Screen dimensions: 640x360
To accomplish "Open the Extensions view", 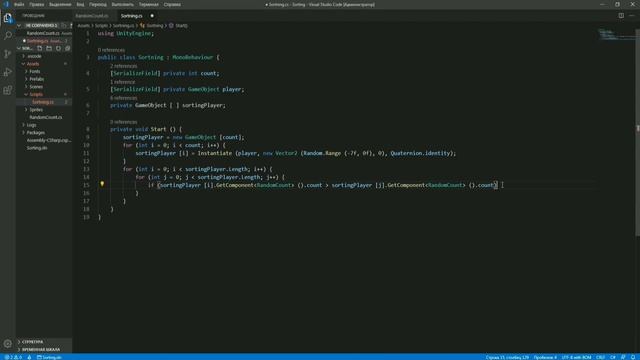I will coord(7,90).
